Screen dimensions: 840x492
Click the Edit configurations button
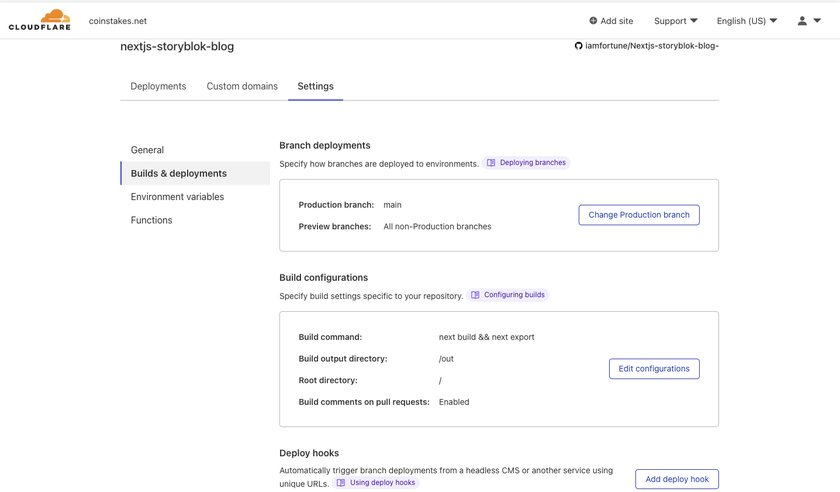(x=654, y=369)
